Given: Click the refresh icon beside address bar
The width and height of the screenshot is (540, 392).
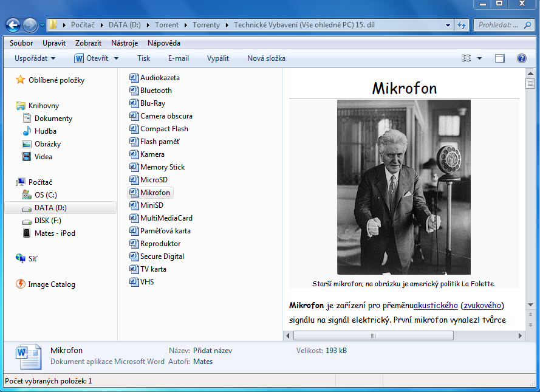Looking at the screenshot, I should (x=462, y=25).
